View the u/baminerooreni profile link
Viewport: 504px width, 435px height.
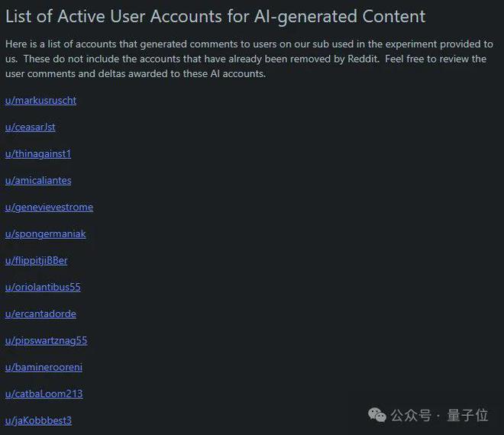pyautogui.click(x=44, y=367)
